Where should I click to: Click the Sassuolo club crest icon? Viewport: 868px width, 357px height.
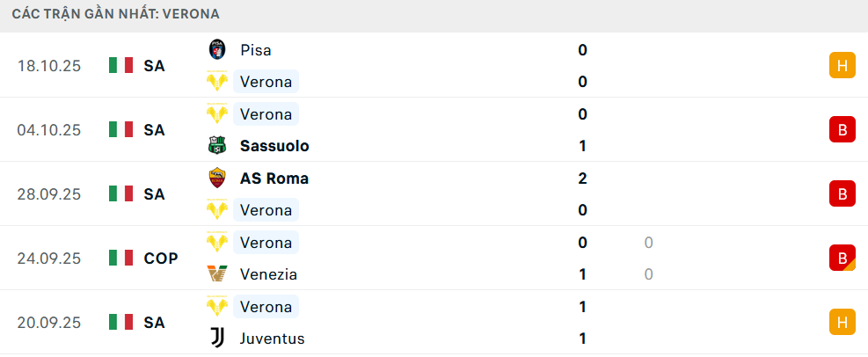(217, 146)
